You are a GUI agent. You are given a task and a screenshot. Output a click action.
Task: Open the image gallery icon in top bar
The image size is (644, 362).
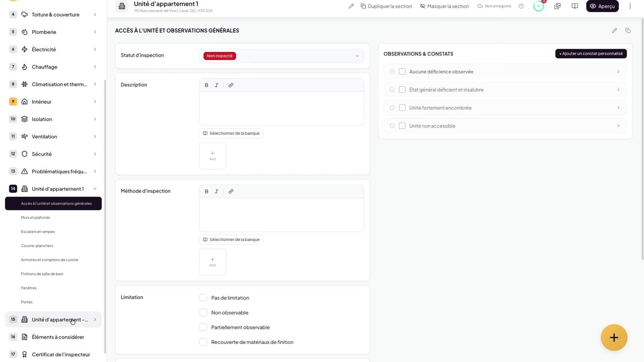coord(557,6)
